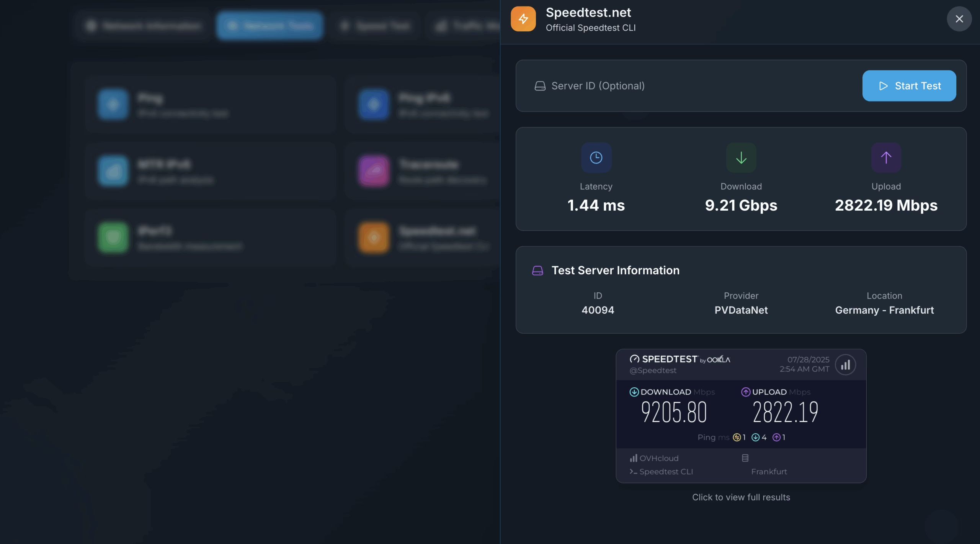Image resolution: width=980 pixels, height=544 pixels.
Task: Click the Speedtest CLI label on result card
Action: click(x=666, y=472)
